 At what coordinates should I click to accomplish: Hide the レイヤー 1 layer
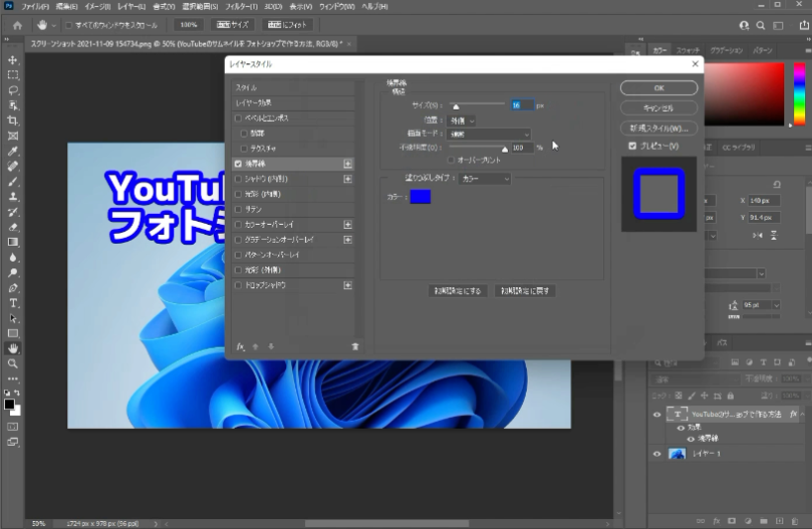tap(658, 454)
